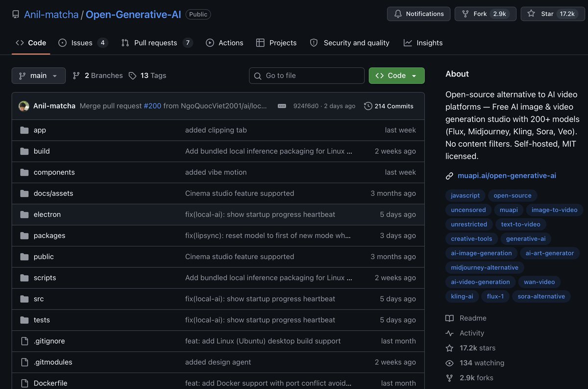This screenshot has width=588, height=389.
Task: Select the flux-1 topic tag
Action: tap(495, 296)
